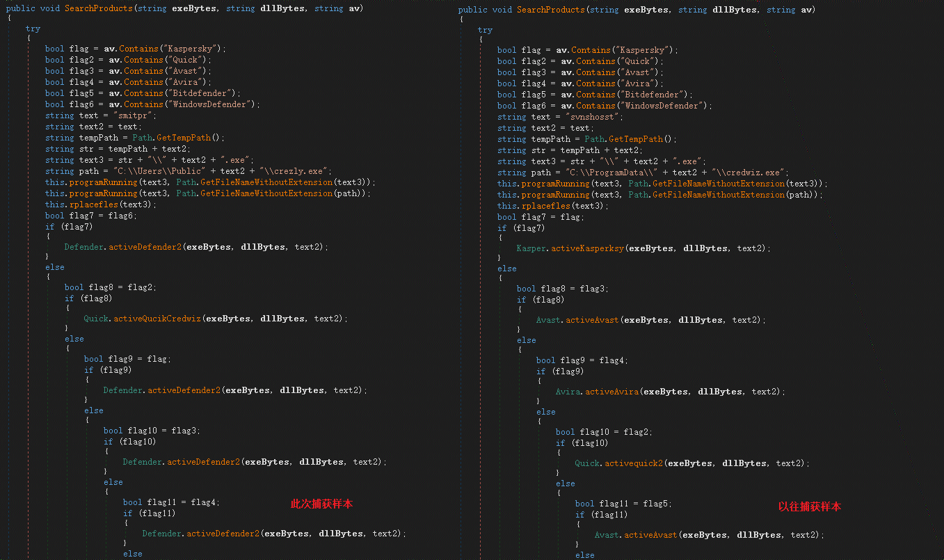Click Defender.activeDefender2 call under flag7 in left pane
Screen dimensions: 944x560
click(x=196, y=247)
